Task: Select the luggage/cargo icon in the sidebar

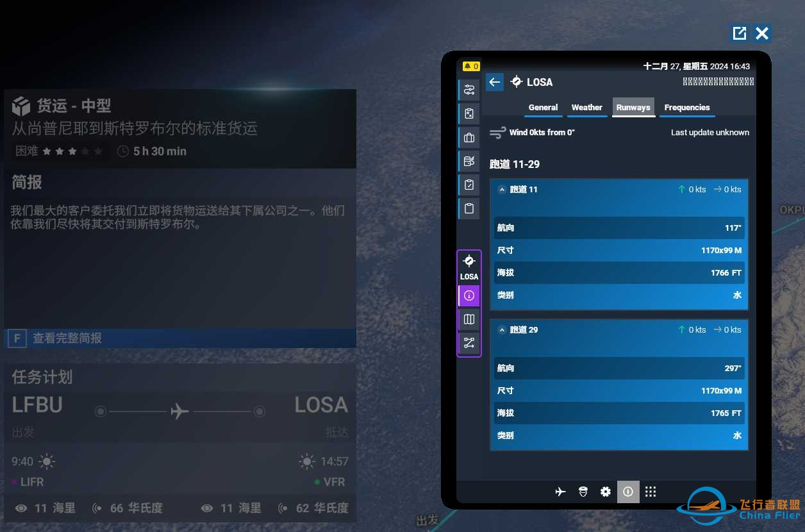Action: coord(469,137)
